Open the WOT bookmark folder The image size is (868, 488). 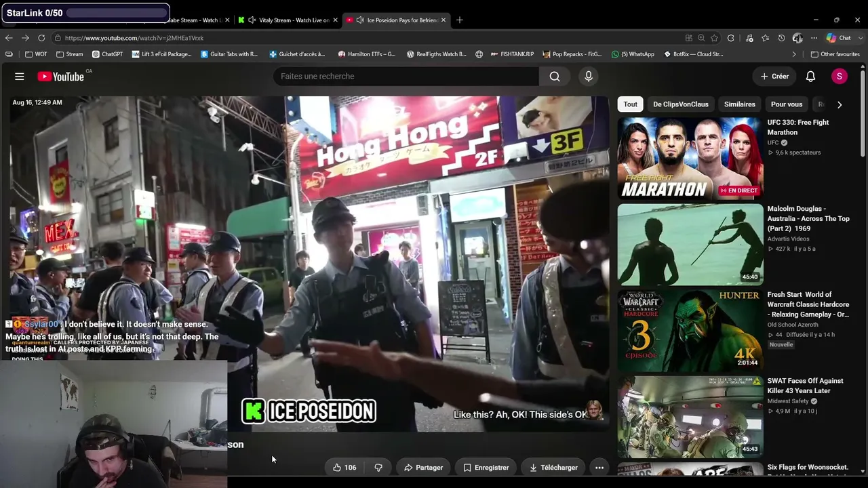pyautogui.click(x=37, y=54)
